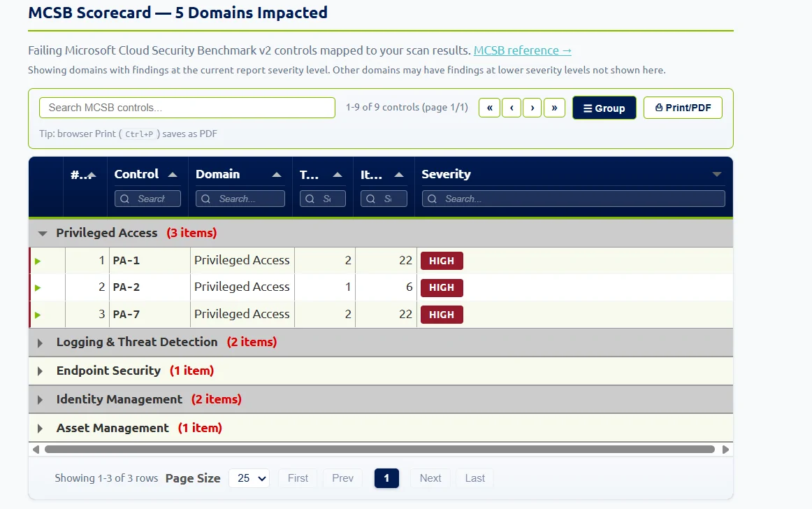Click the Severity column search filter

tap(573, 199)
